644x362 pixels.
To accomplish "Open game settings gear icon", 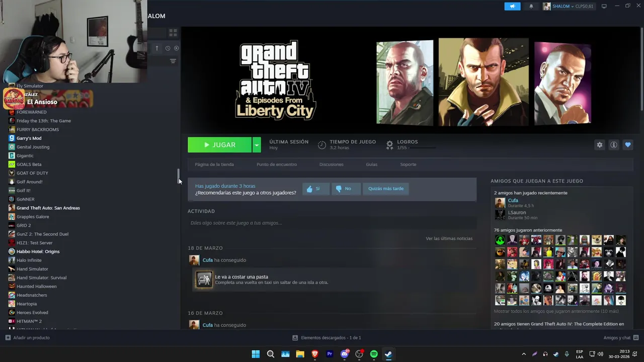I will tap(599, 145).
